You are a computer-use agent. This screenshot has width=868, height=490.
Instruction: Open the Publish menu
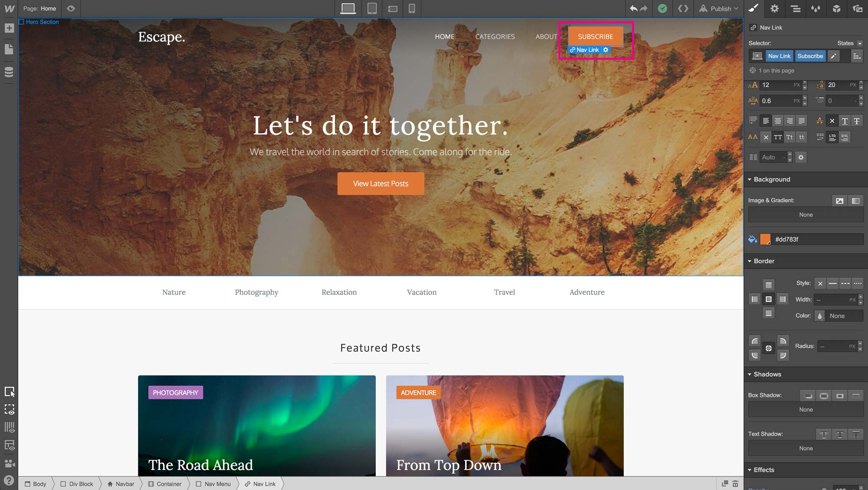pos(719,8)
